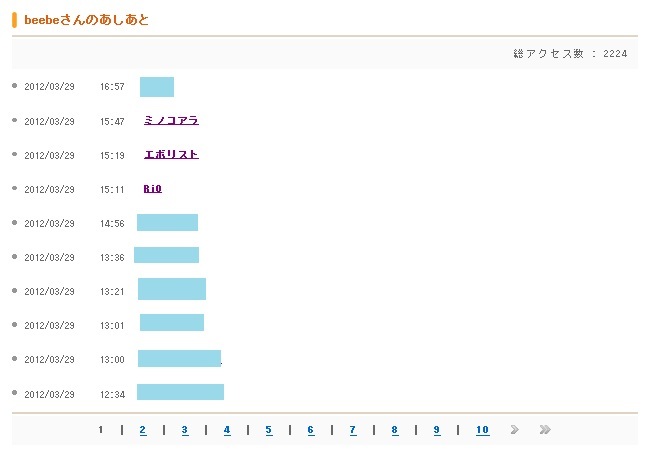Screen dimensions: 655x451
Task: Open page 6 of the list
Action: click(x=310, y=430)
